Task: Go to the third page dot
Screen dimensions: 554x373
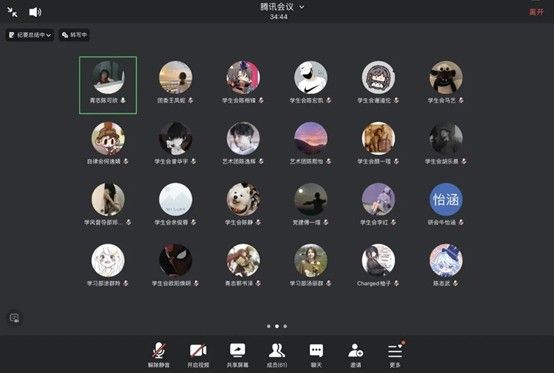Action: pyautogui.click(x=285, y=326)
